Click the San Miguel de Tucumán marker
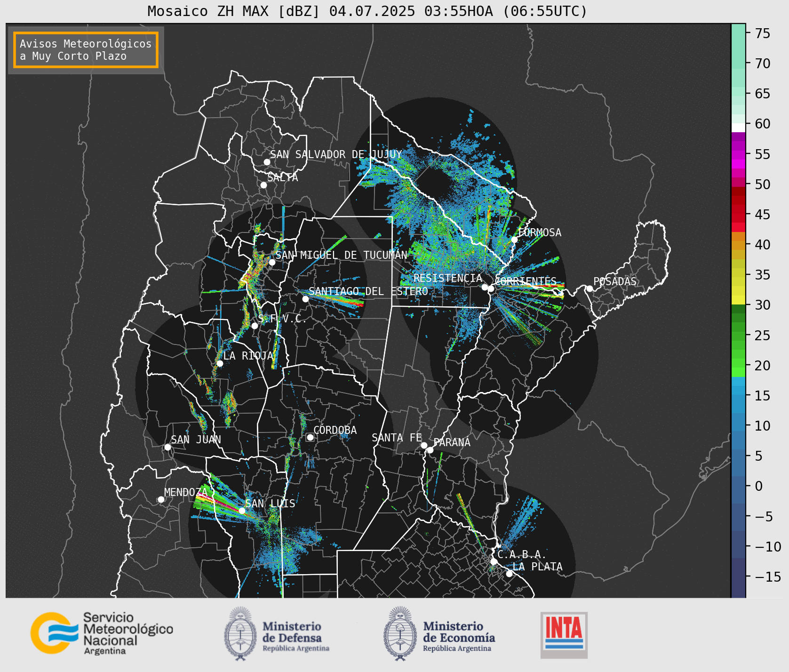Viewport: 789px width, 672px height. coord(272,262)
